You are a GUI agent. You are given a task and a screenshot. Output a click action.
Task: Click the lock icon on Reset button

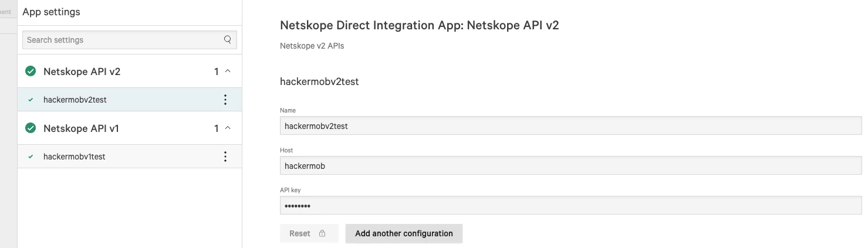[322, 233]
